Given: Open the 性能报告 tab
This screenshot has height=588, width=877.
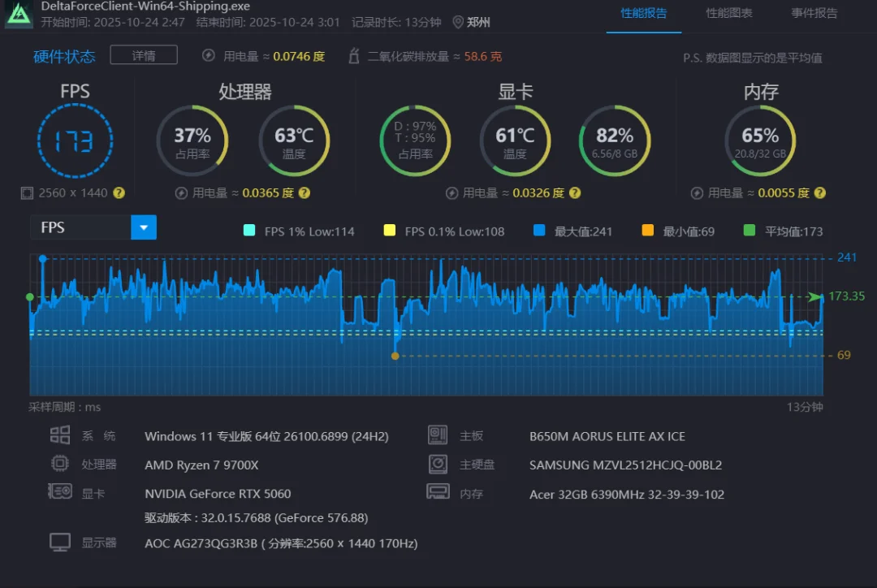Looking at the screenshot, I should tap(644, 14).
